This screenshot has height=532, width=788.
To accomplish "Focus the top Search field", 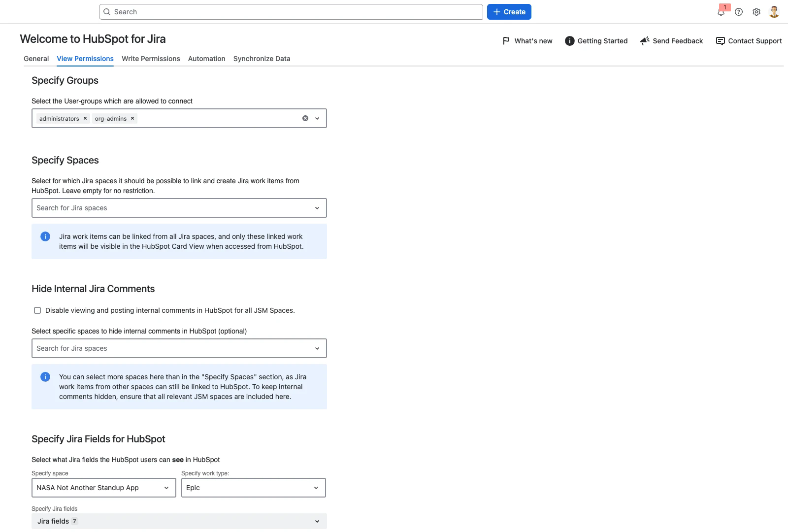I will pos(291,12).
